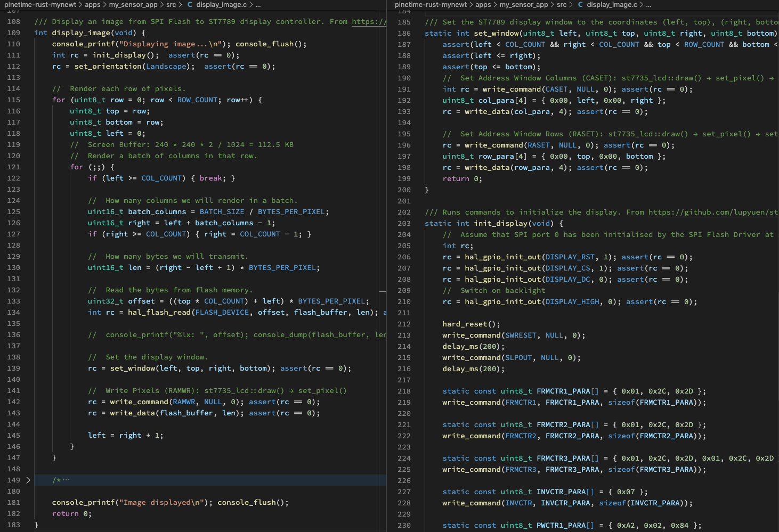This screenshot has height=532, width=779.
Task: Click the C file icon in right breadcrumb
Action: tap(580, 5)
